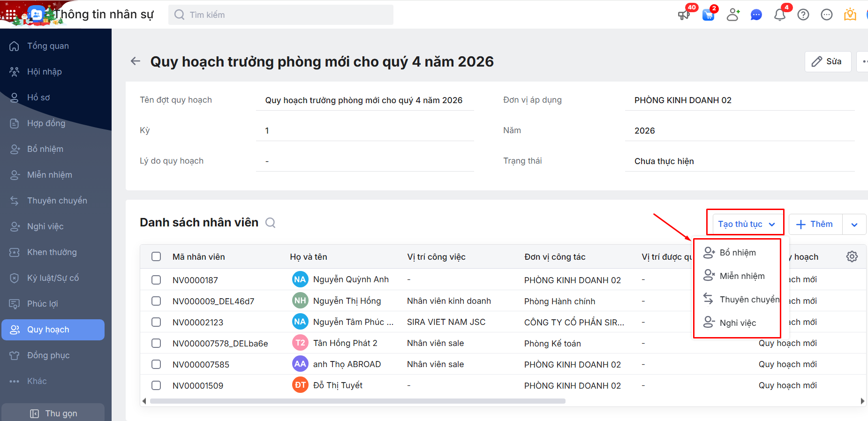Choose Bổ nhiệm from the dropdown menu
The image size is (868, 421).
(x=737, y=253)
